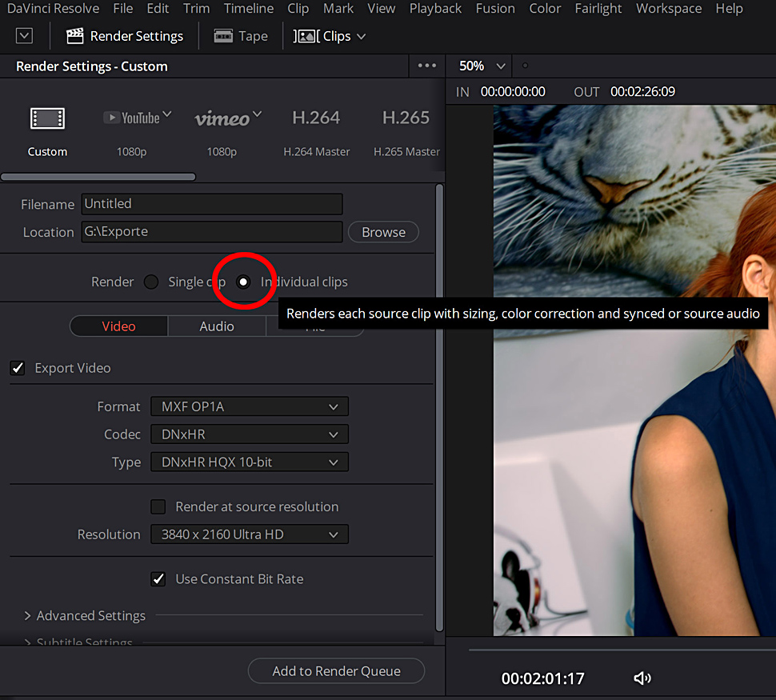
Task: Click the Clips filmstrip icon
Action: 307,36
